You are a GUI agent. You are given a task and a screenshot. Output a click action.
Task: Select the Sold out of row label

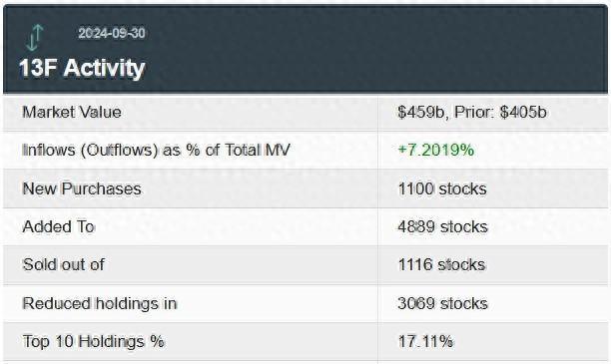pyautogui.click(x=64, y=264)
